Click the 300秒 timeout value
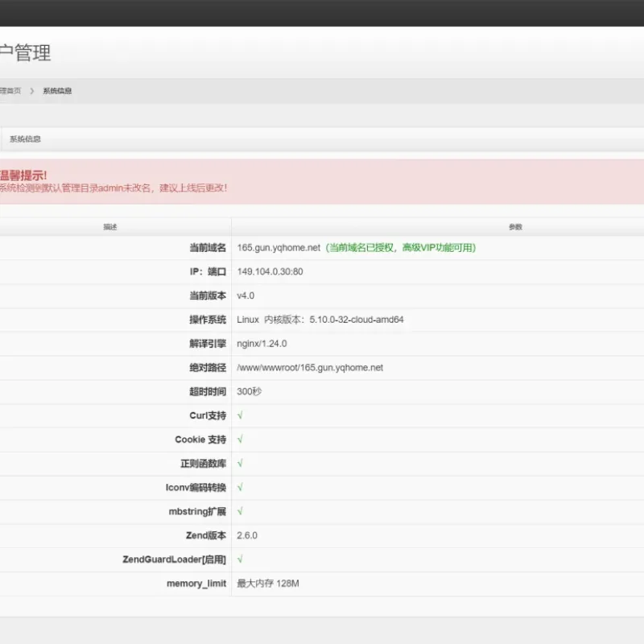644x644 pixels. click(x=250, y=391)
